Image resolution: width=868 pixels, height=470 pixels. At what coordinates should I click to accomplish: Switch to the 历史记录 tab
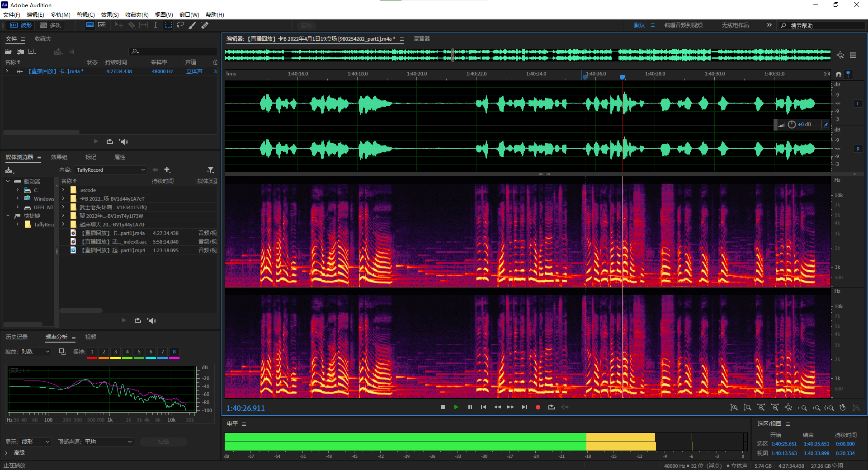[x=17, y=337]
